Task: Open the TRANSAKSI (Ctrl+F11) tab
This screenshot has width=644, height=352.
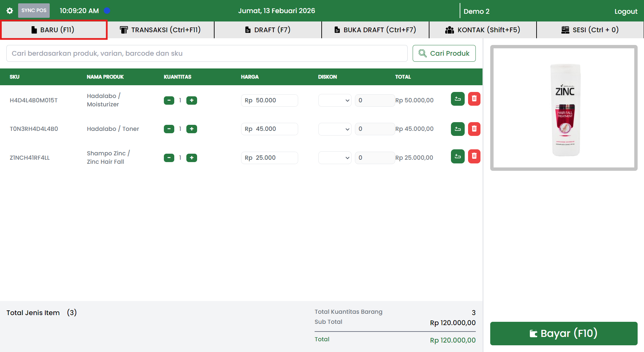Action: click(160, 30)
